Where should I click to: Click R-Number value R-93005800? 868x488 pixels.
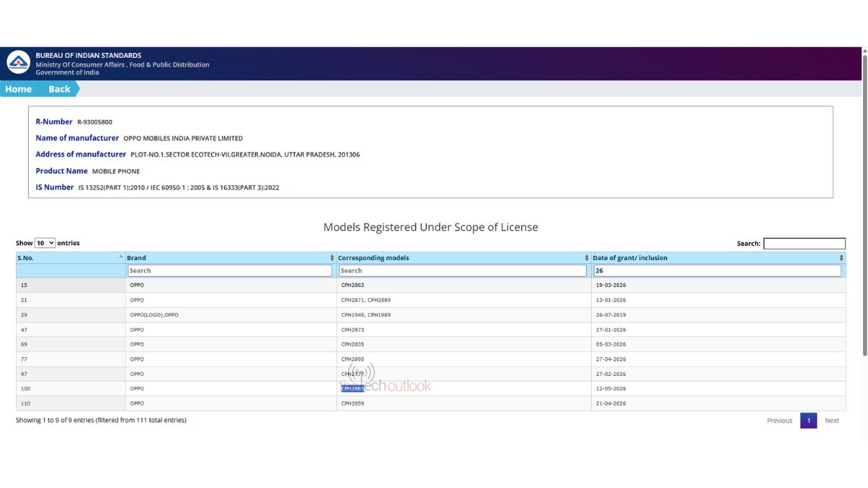coord(95,122)
